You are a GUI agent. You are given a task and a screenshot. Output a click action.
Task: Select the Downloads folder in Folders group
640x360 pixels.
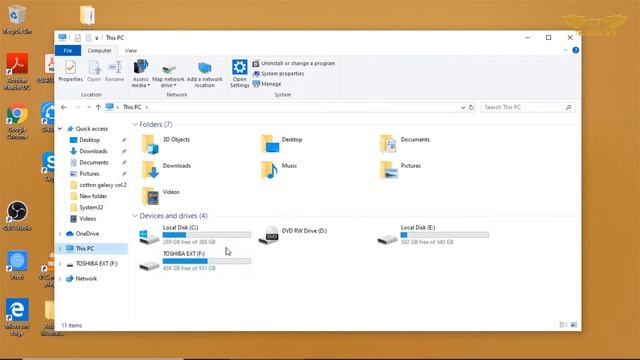coord(166,170)
